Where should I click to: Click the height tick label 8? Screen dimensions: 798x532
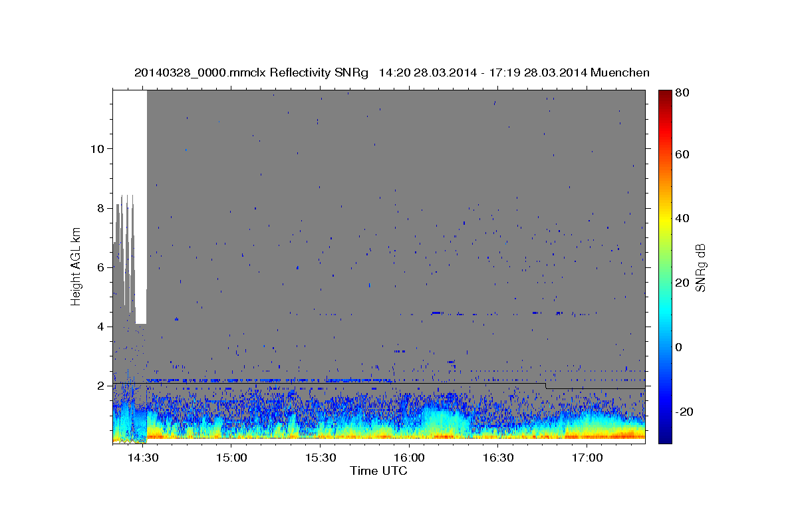(101, 208)
